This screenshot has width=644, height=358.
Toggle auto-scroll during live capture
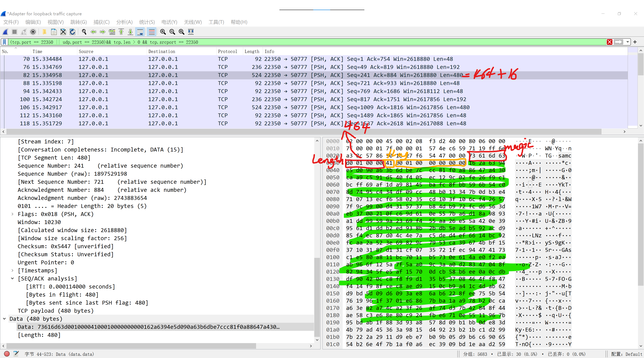click(x=140, y=32)
